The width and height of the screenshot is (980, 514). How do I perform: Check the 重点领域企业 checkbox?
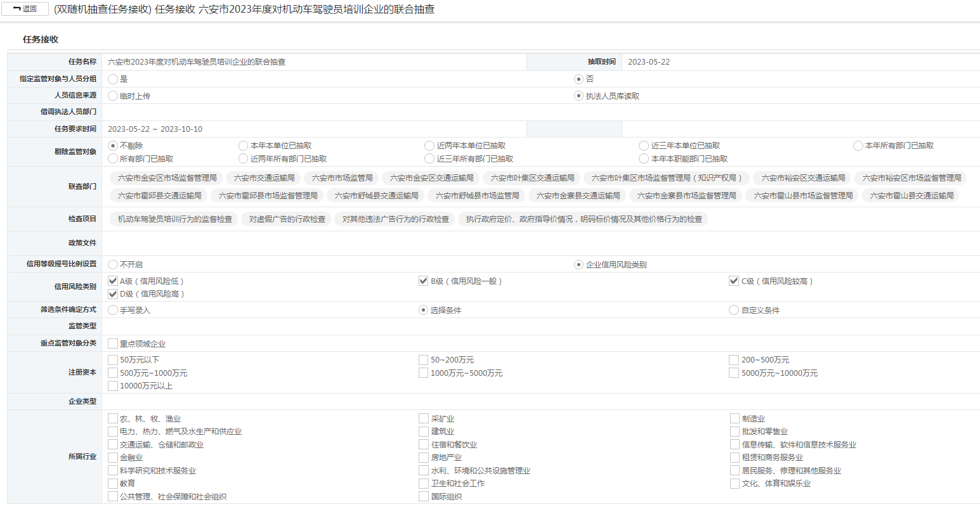pos(113,344)
